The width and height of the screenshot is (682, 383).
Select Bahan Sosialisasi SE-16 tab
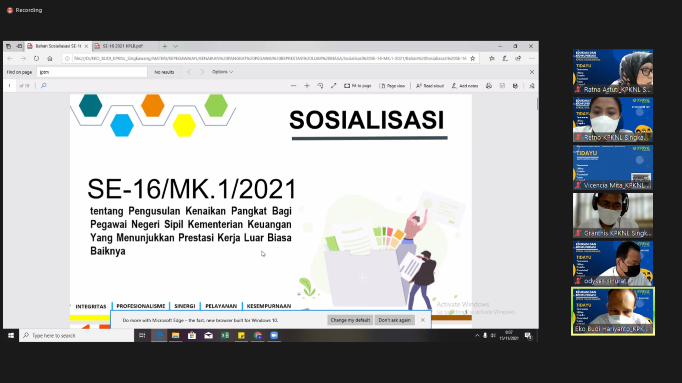click(x=57, y=46)
